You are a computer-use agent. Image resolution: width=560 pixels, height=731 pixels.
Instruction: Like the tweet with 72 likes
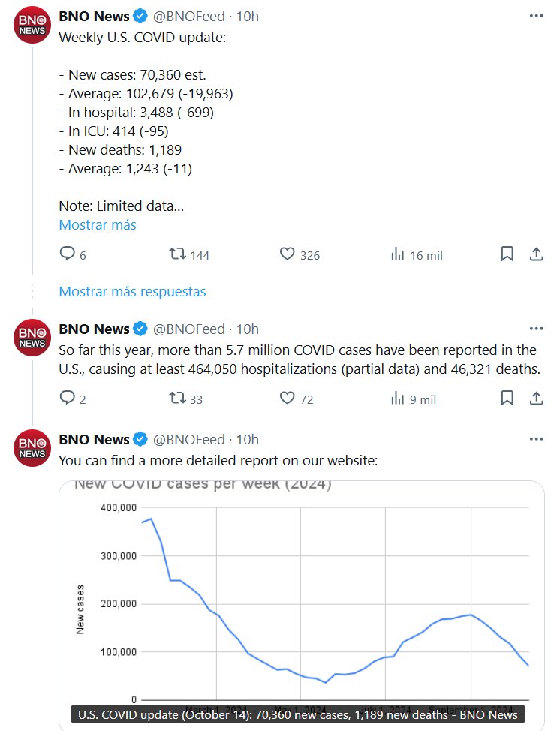coord(287,399)
